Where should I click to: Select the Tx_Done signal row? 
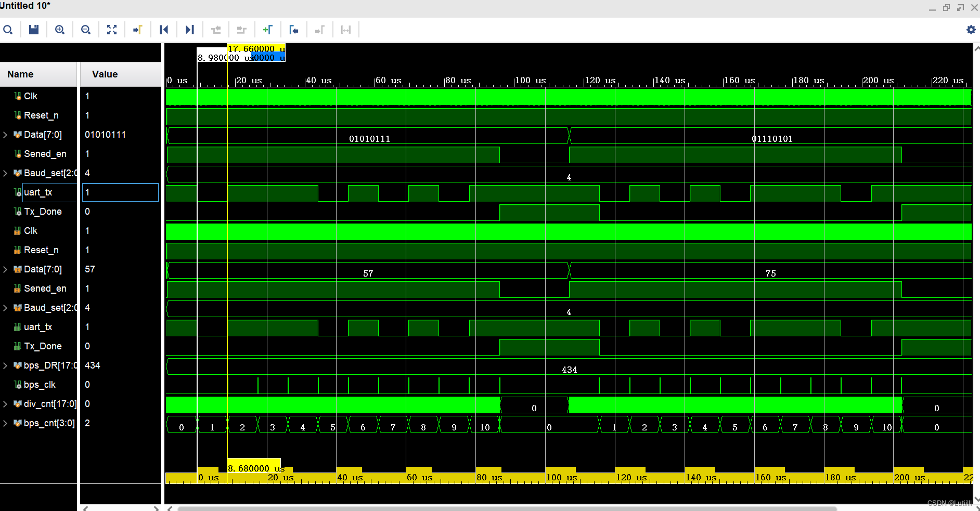42,211
